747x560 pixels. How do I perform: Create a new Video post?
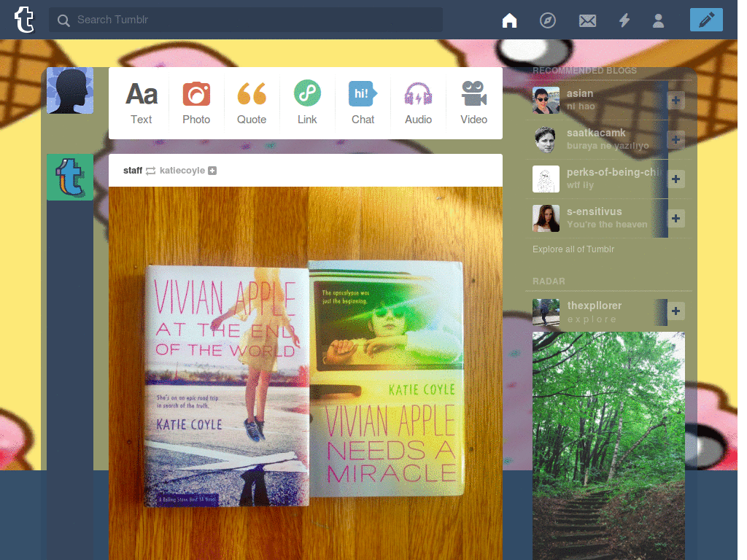click(473, 104)
